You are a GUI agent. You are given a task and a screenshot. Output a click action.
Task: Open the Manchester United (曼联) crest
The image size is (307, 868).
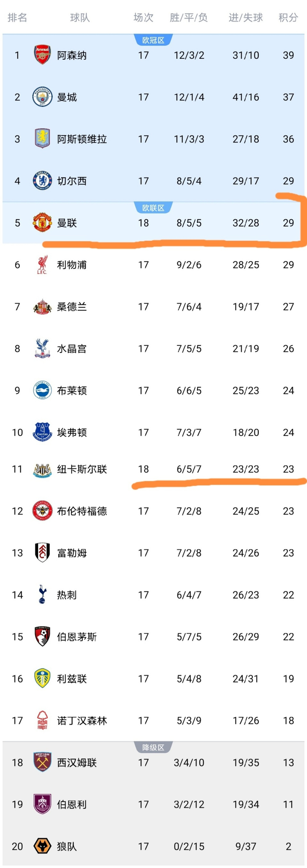(42, 223)
